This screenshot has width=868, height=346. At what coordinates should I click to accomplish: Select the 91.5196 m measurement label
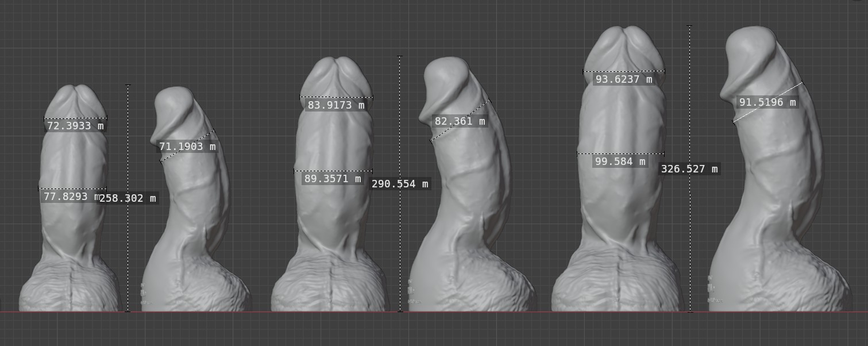point(768,102)
